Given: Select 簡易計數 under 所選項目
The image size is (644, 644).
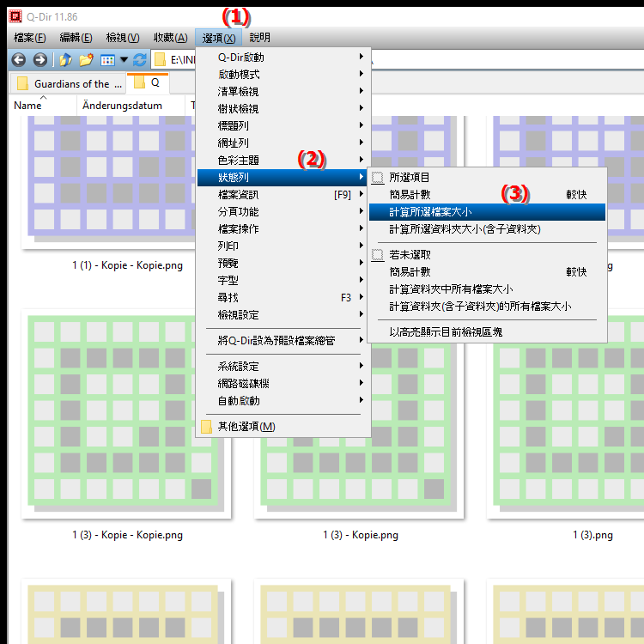Looking at the screenshot, I should [487, 195].
